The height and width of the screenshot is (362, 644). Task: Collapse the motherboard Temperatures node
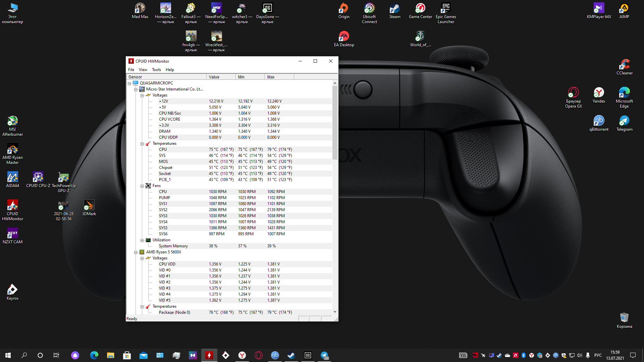142,143
